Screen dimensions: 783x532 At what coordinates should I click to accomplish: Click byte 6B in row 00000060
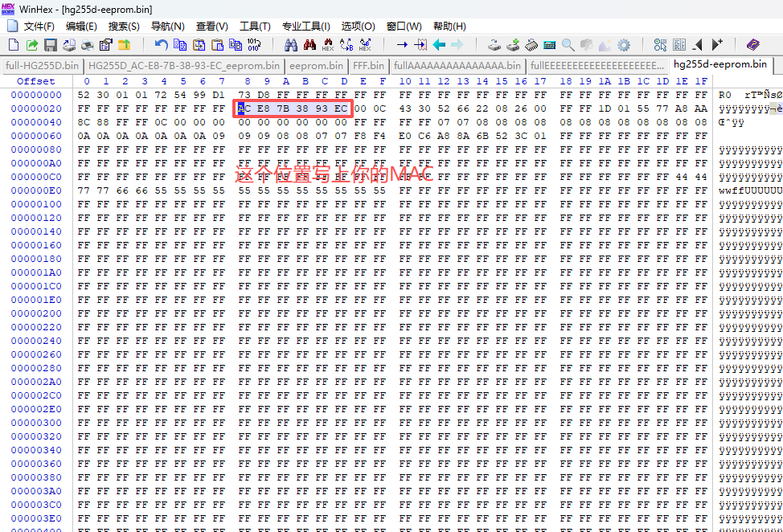482,136
